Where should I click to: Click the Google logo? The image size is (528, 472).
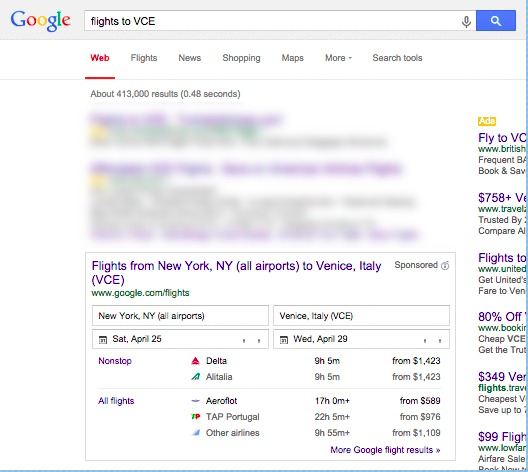[41, 21]
